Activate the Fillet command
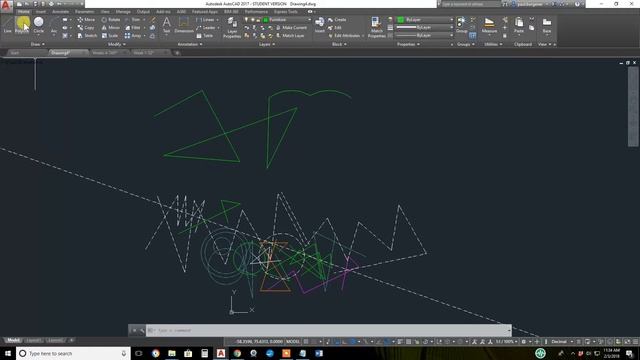The image size is (640, 360). (x=133, y=27)
